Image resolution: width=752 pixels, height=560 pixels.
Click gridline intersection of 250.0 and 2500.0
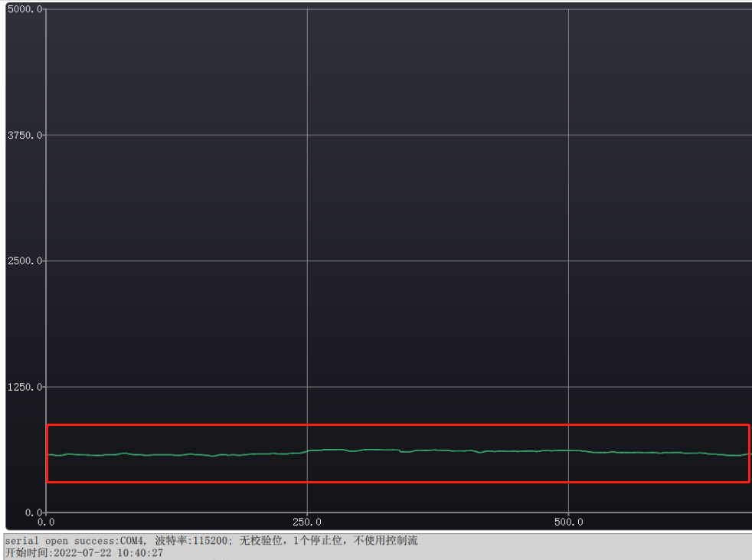pyautogui.click(x=307, y=261)
